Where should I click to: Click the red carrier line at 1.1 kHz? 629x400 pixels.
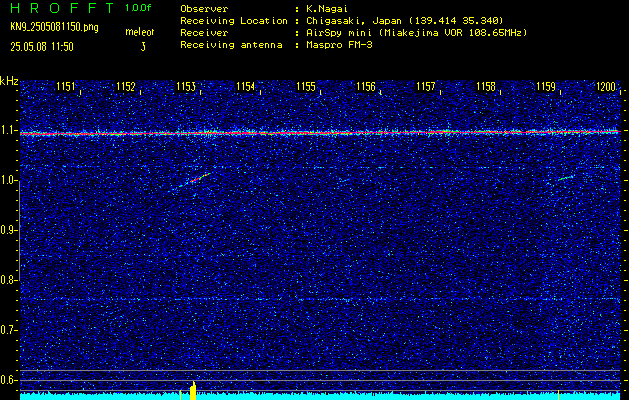pos(320,132)
